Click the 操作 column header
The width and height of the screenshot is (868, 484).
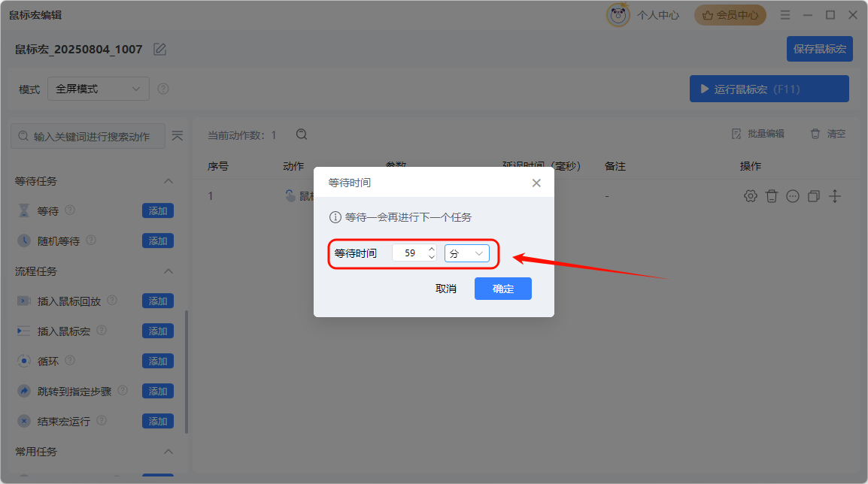pos(751,166)
